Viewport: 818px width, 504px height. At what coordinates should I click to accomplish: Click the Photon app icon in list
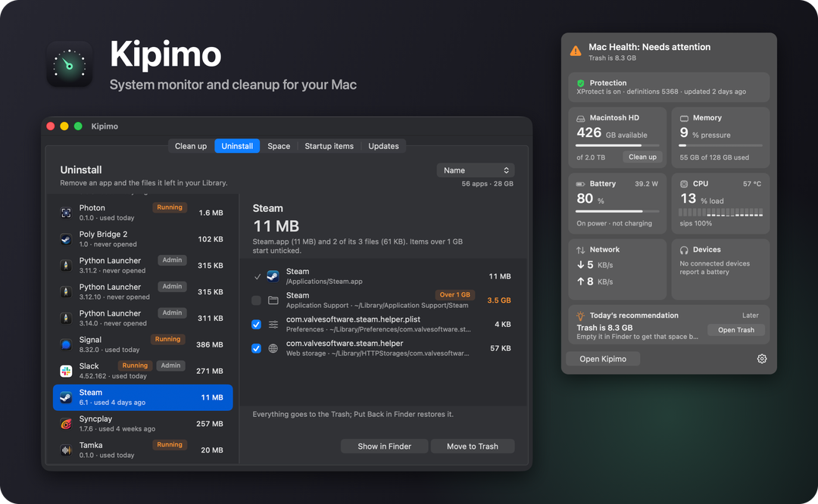pyautogui.click(x=66, y=213)
